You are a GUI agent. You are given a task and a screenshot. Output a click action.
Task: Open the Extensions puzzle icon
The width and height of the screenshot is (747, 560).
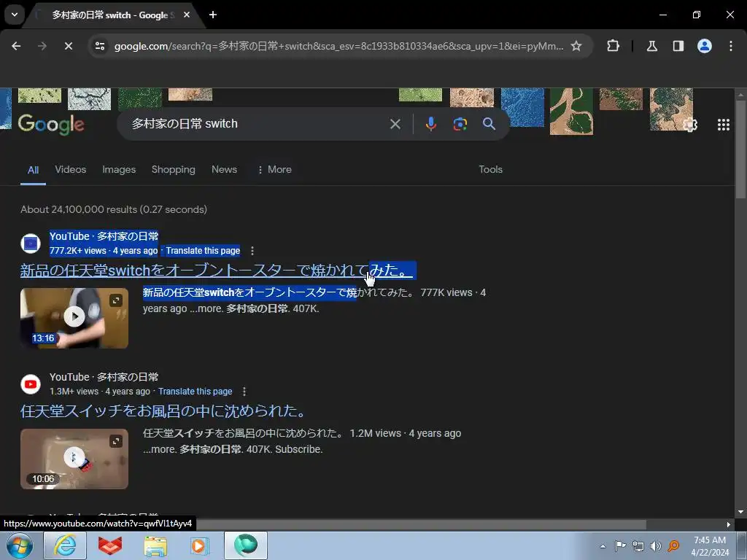613,46
